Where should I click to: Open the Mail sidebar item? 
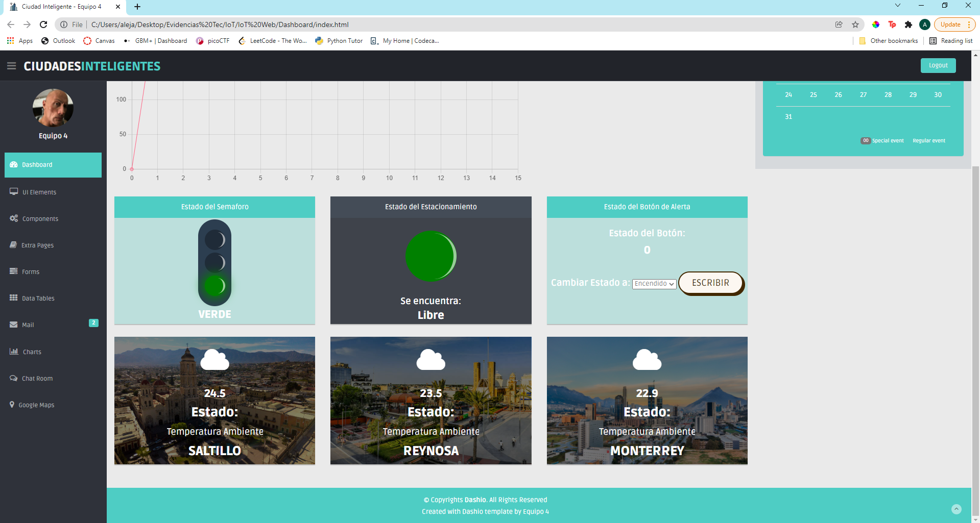click(x=28, y=325)
